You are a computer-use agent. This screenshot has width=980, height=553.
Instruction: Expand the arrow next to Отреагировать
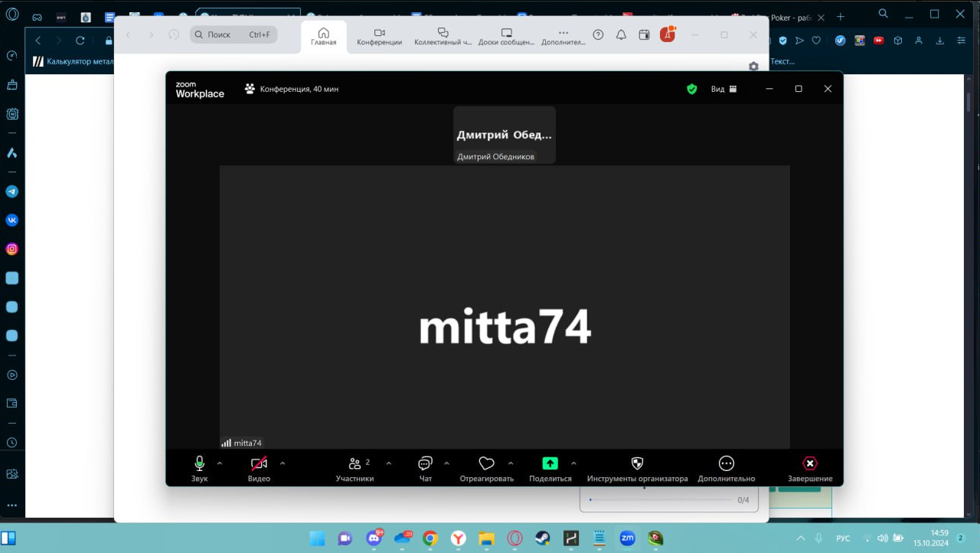pos(511,463)
